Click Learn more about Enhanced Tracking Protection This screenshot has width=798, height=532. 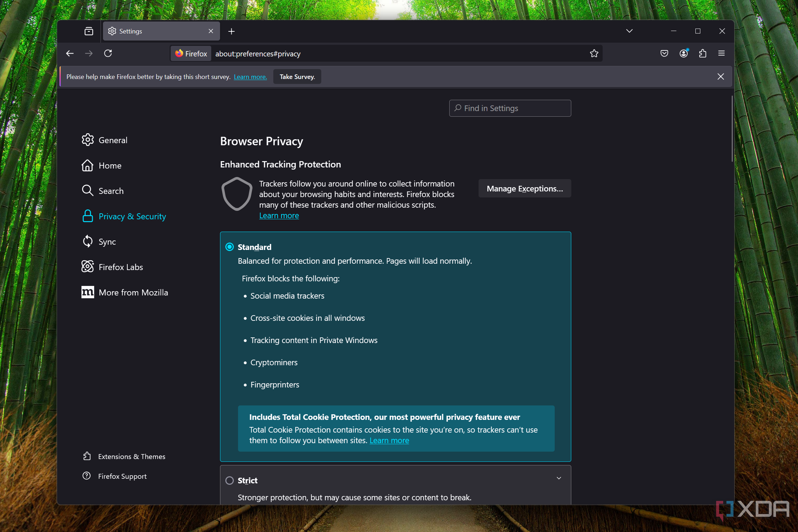279,215
